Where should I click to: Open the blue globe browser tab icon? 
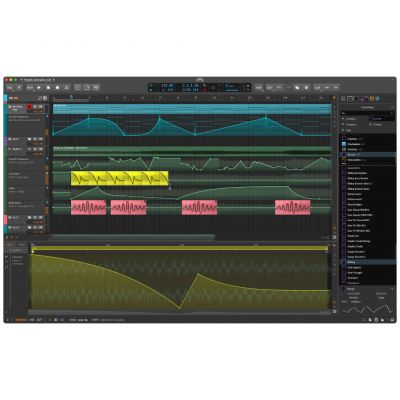coord(378,99)
